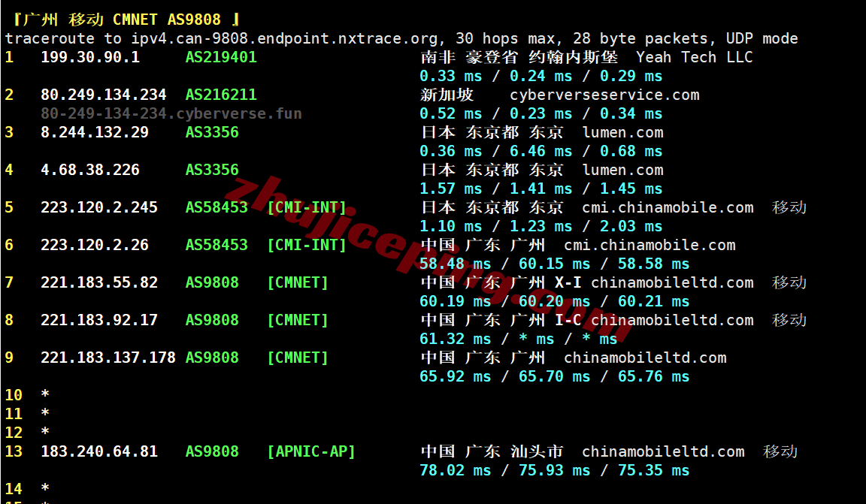
Task: Click cyberverseservice.com domain text
Action: pos(604,95)
